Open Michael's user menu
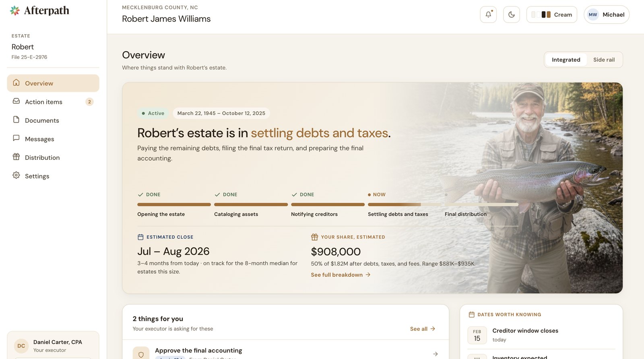The width and height of the screenshot is (644, 359). [x=607, y=14]
